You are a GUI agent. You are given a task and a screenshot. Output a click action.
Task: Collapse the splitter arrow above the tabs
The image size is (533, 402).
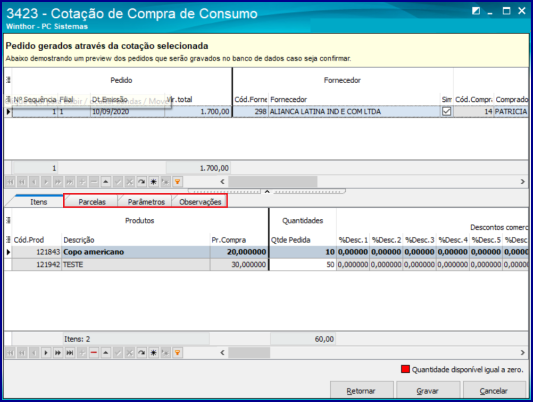pos(267,192)
